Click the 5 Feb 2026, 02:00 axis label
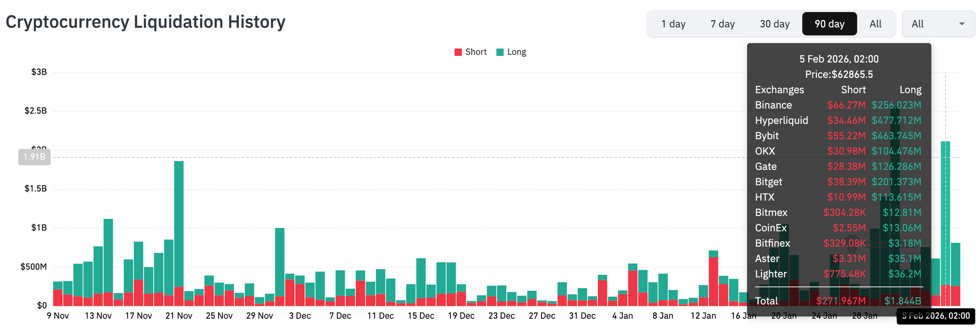The width and height of the screenshot is (980, 334). (x=935, y=316)
